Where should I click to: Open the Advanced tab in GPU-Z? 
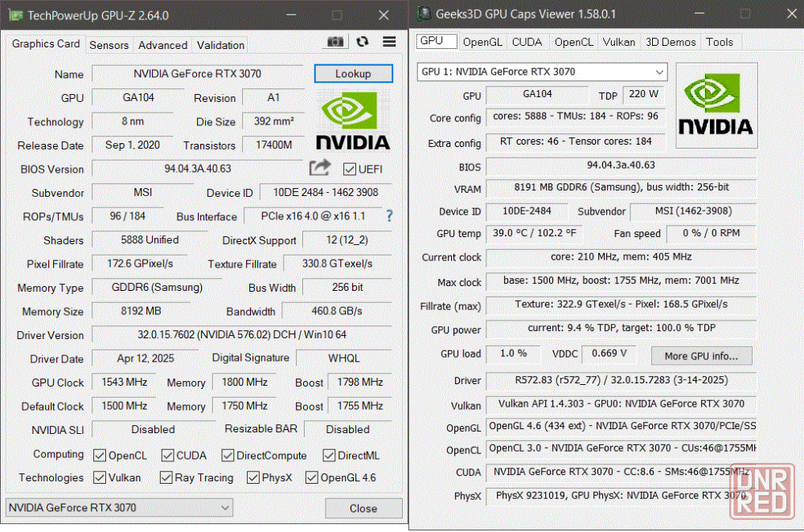tap(162, 45)
